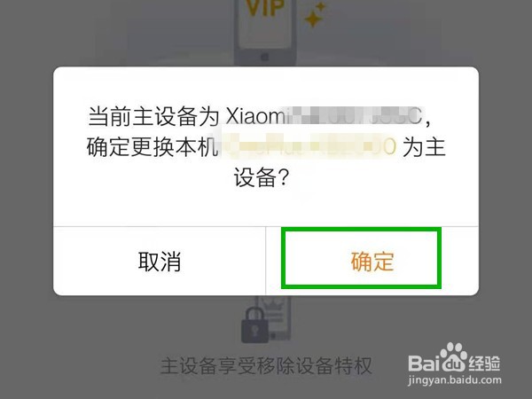This screenshot has width=532, height=399.
Task: Click the 经验 watermark text
Action: point(484,364)
